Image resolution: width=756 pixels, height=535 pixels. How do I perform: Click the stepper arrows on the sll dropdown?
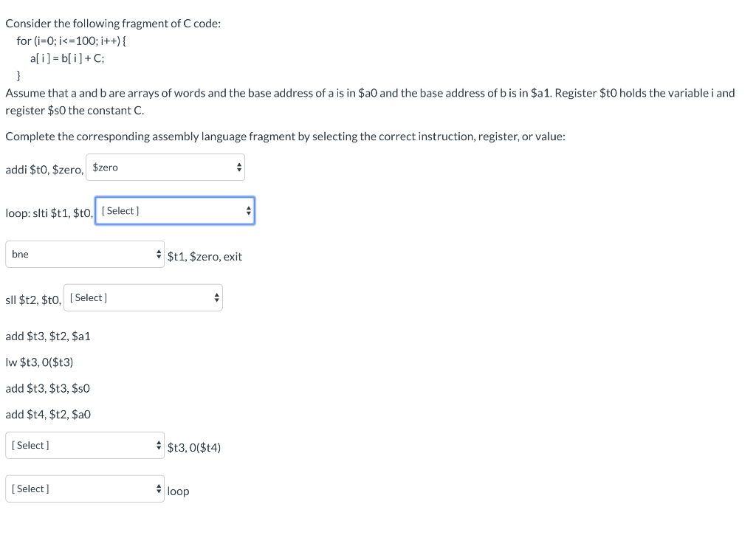pos(216,297)
